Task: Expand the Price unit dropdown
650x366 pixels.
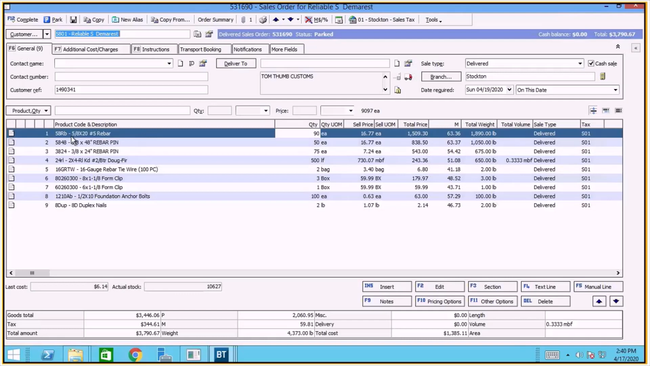Action: pos(351,111)
